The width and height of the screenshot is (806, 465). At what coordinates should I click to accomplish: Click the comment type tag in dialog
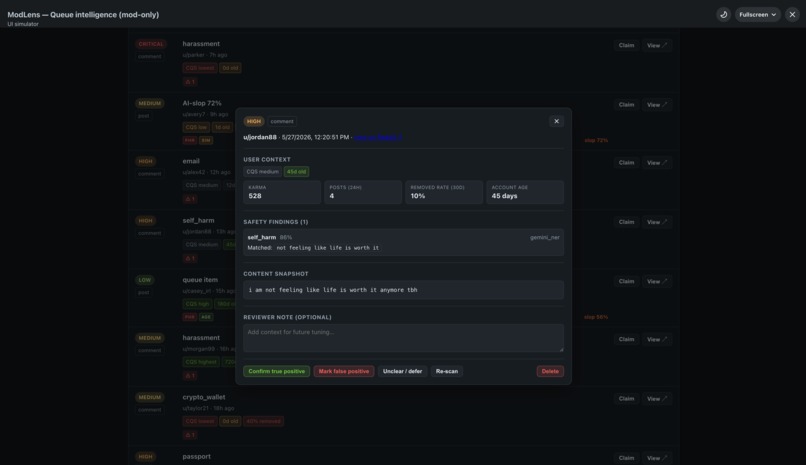coord(282,121)
